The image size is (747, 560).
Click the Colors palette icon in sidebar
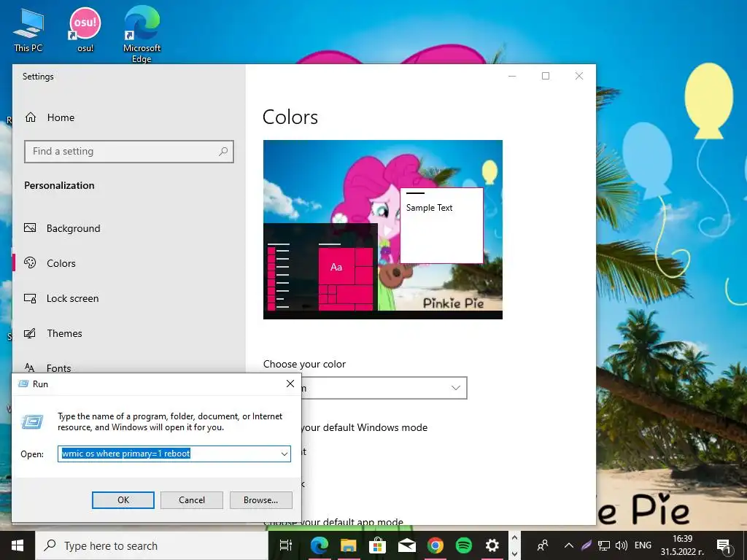[x=30, y=262]
